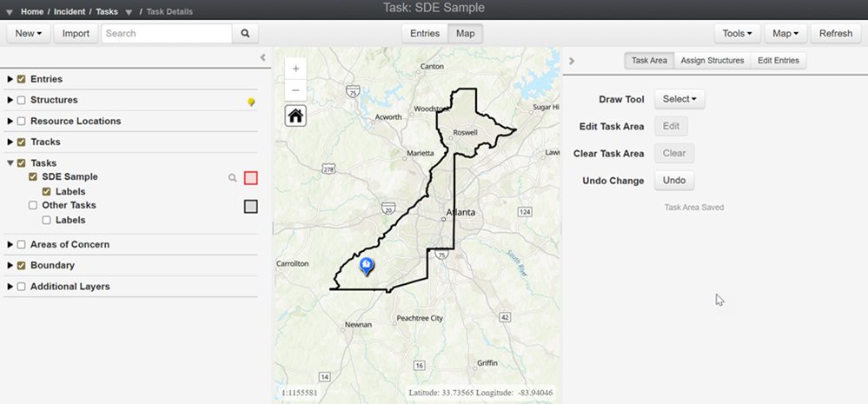
Task: Enable the Resource Locations checkbox
Action: click(21, 122)
